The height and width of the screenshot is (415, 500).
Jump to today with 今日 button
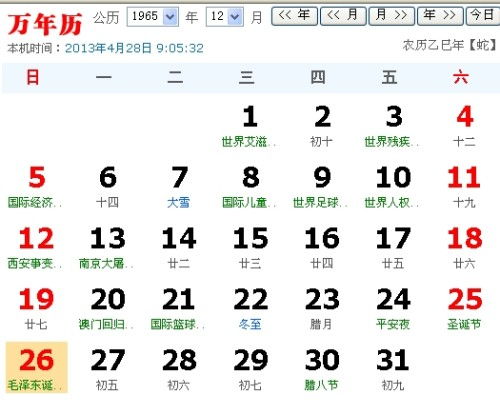(483, 16)
